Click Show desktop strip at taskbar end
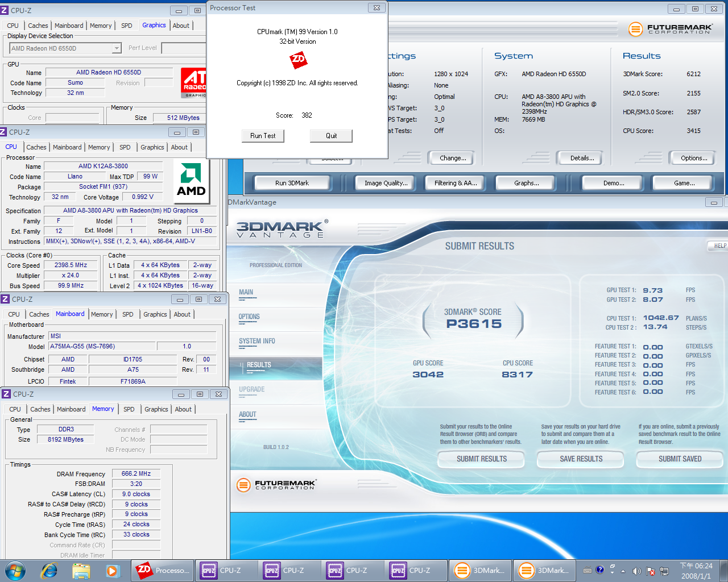Image resolution: width=728 pixels, height=582 pixels. 724,571
